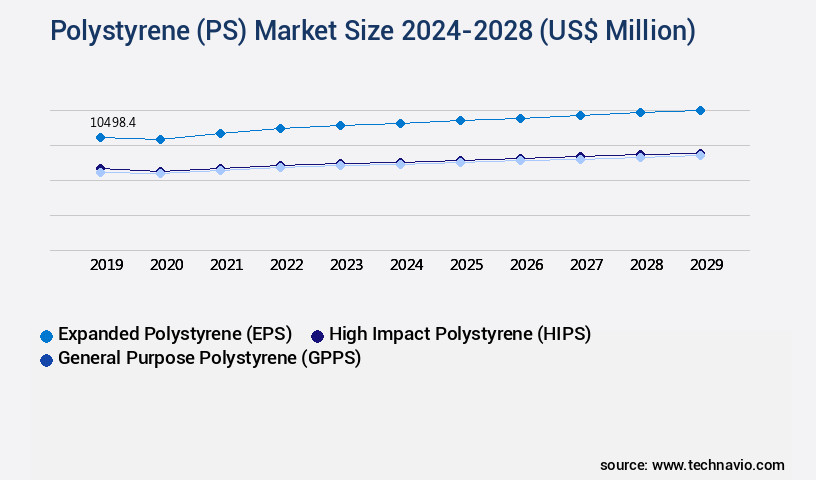This screenshot has width=816, height=480.
Task: Click the Polystyrene (PS) Market Size chart title
Action: coord(372,31)
